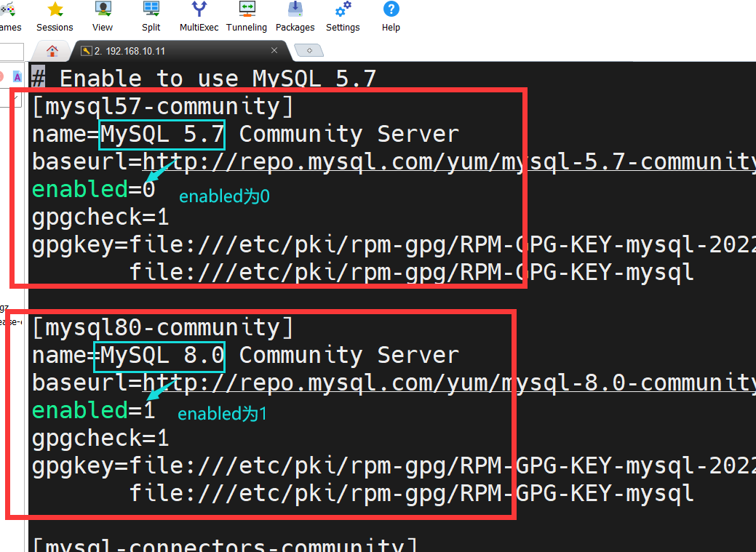Click the [mysql57-community] section header text

[x=162, y=106]
